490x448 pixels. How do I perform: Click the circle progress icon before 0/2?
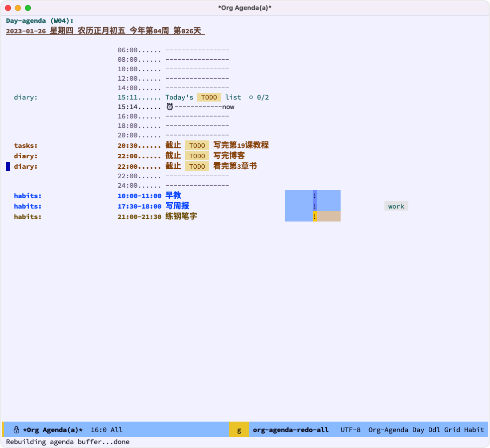click(251, 98)
